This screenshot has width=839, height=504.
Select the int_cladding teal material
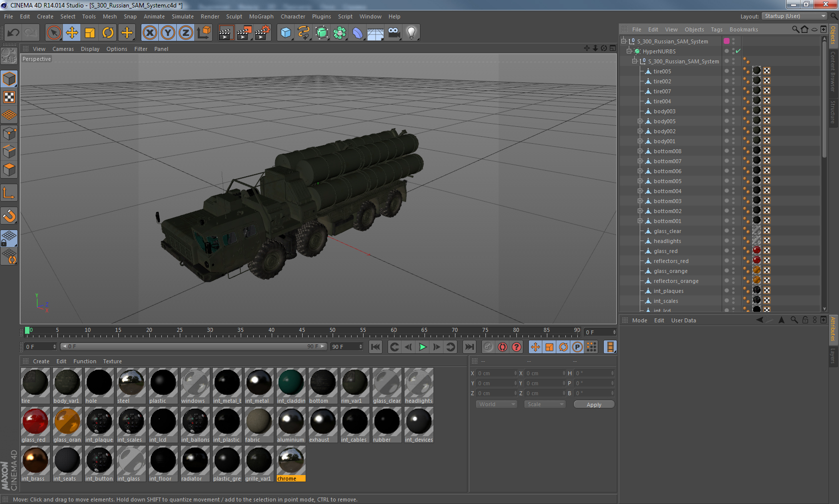(x=291, y=386)
